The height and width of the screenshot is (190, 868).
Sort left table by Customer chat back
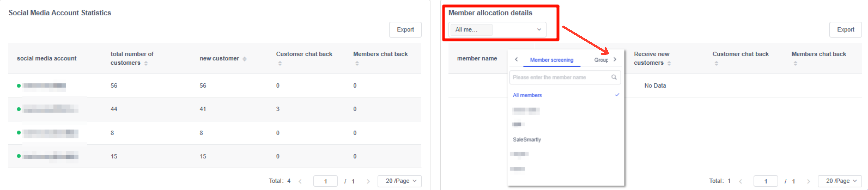[x=280, y=63]
